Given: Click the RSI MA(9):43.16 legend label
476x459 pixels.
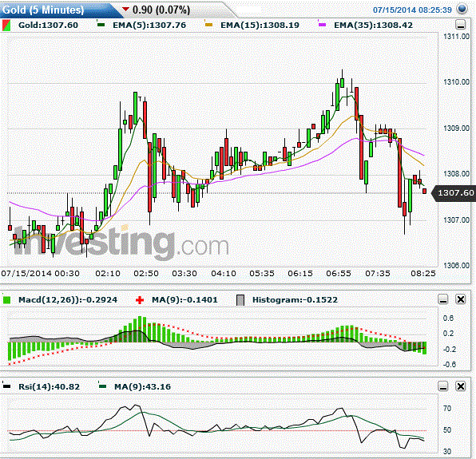Looking at the screenshot, I should 142,387.
